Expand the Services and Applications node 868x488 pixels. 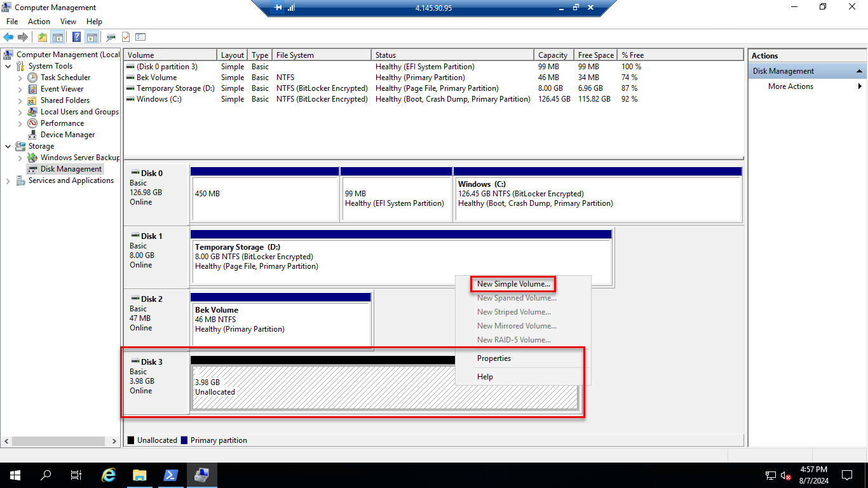click(x=8, y=180)
